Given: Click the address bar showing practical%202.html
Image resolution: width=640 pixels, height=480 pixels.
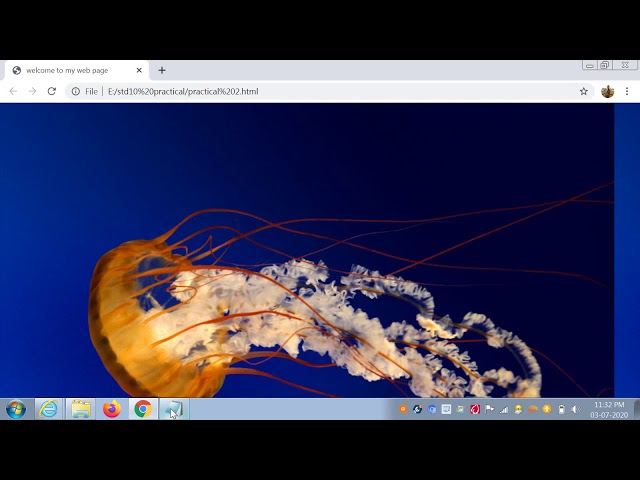Looking at the screenshot, I should coord(300,91).
